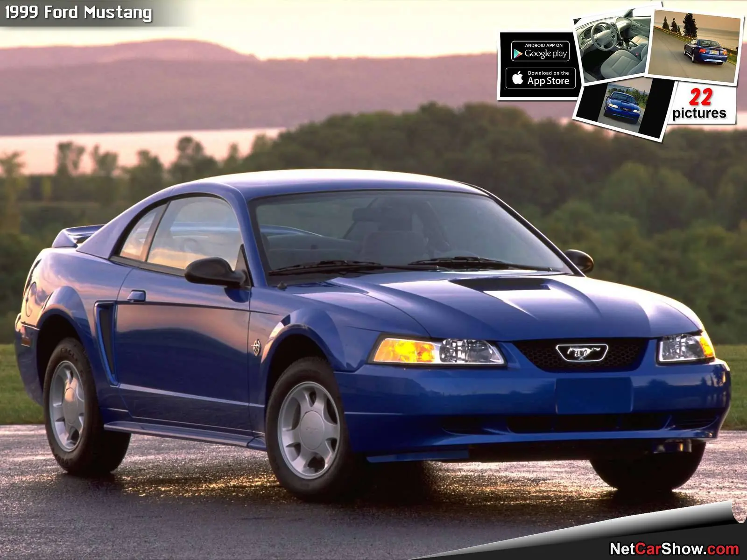Open the Google Play Android app badge
This screenshot has height=560, width=747.
[x=540, y=51]
